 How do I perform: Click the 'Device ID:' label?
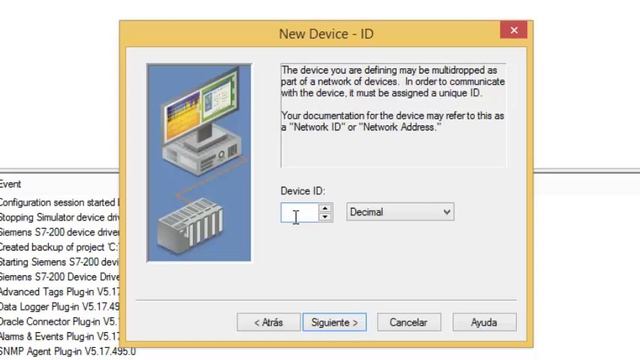(303, 191)
